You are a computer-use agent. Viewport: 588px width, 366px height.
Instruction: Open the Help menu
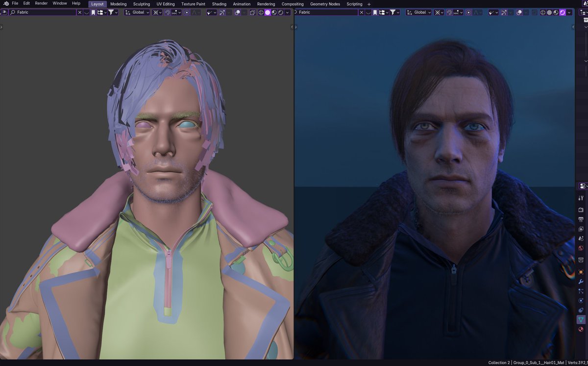(76, 3)
